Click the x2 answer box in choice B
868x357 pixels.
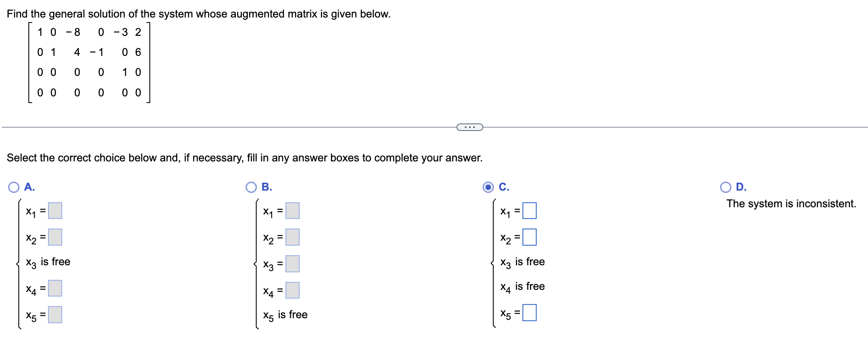[x=293, y=238]
